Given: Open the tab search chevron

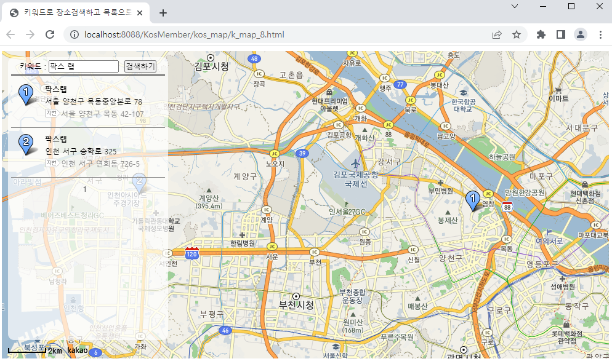Looking at the screenshot, I should 515,6.
